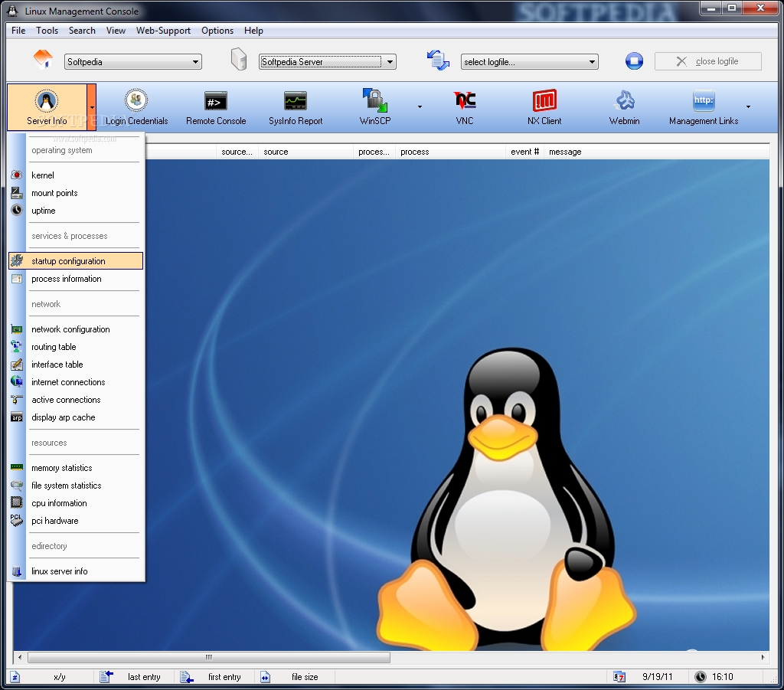Click the blue round stop button

click(x=634, y=61)
